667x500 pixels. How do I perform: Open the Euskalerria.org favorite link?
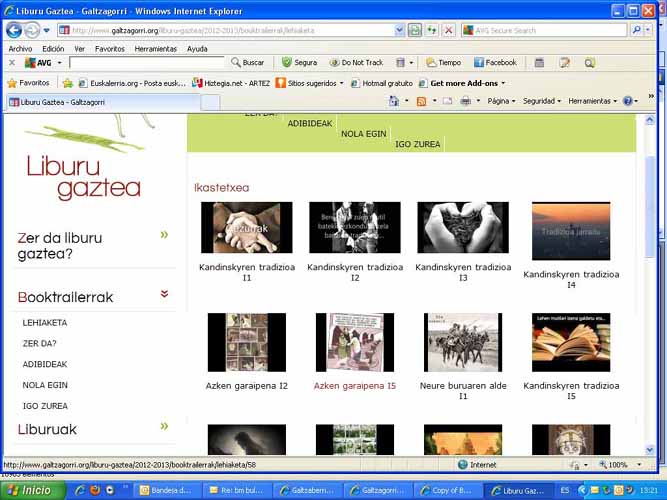[x=133, y=83]
